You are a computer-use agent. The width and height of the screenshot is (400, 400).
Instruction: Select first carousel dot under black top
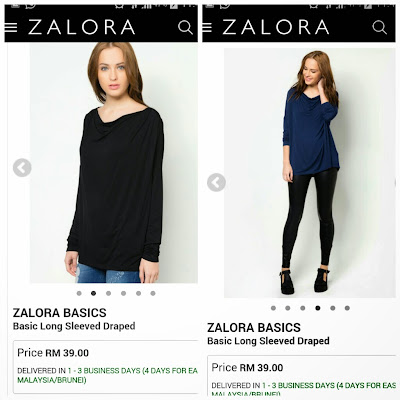[79, 293]
